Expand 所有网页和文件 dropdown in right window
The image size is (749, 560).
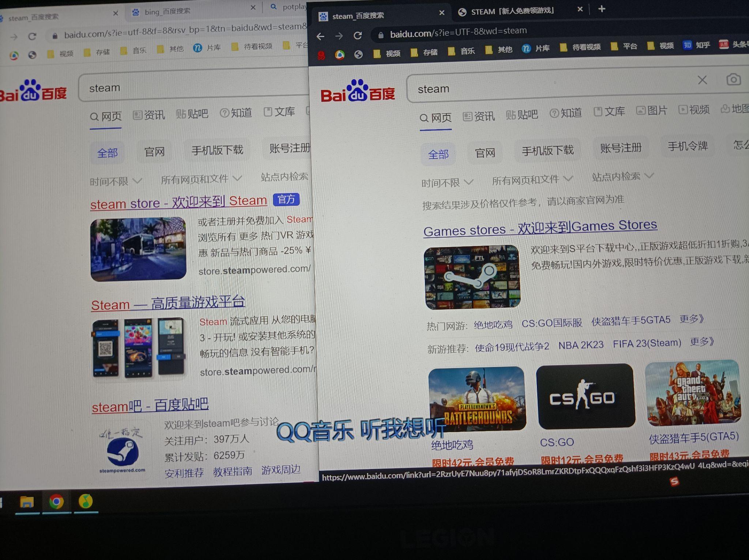tap(532, 179)
